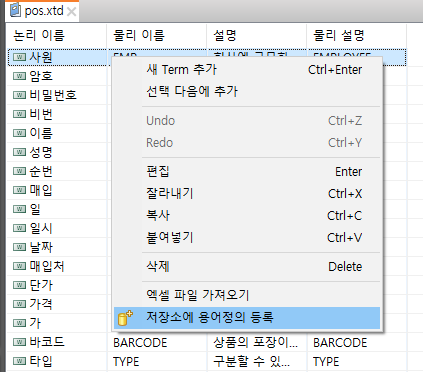Click word icon beside '비밀번호'
Screen dimensions: 423x372
click(19, 95)
